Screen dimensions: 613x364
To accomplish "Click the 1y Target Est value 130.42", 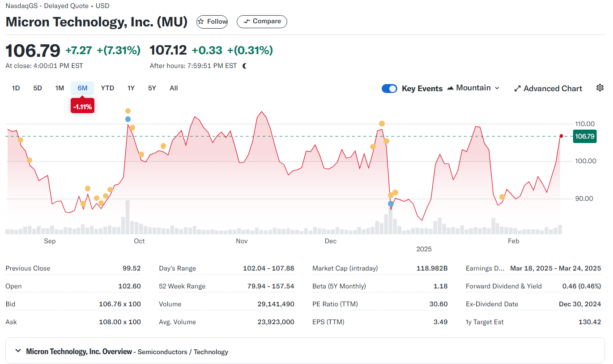I will point(589,322).
